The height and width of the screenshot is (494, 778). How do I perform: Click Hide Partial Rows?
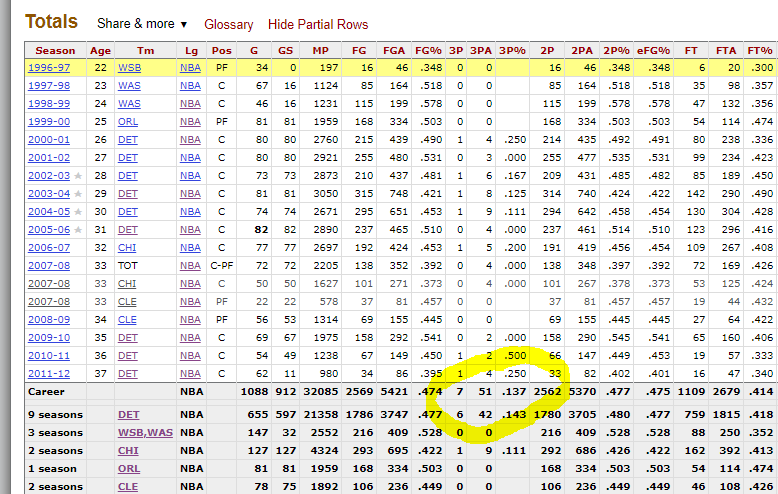click(x=318, y=24)
